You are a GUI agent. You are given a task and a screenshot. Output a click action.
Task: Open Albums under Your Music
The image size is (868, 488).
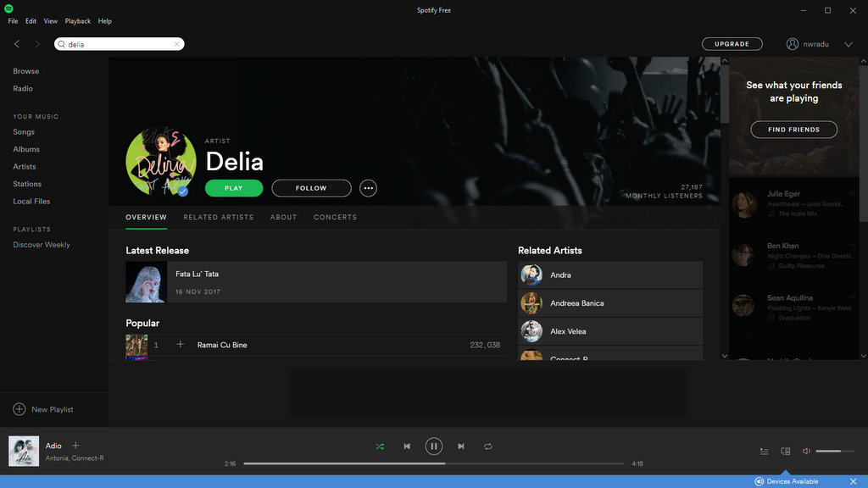coord(26,149)
